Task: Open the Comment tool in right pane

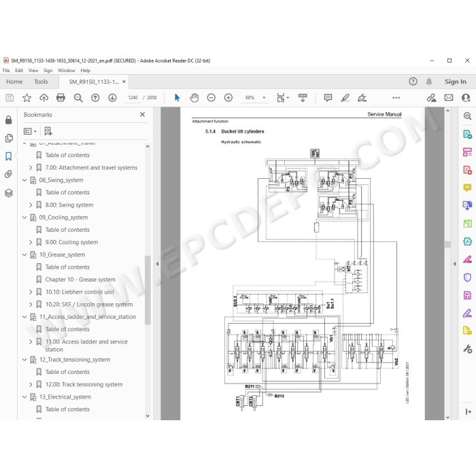Action: [468, 187]
